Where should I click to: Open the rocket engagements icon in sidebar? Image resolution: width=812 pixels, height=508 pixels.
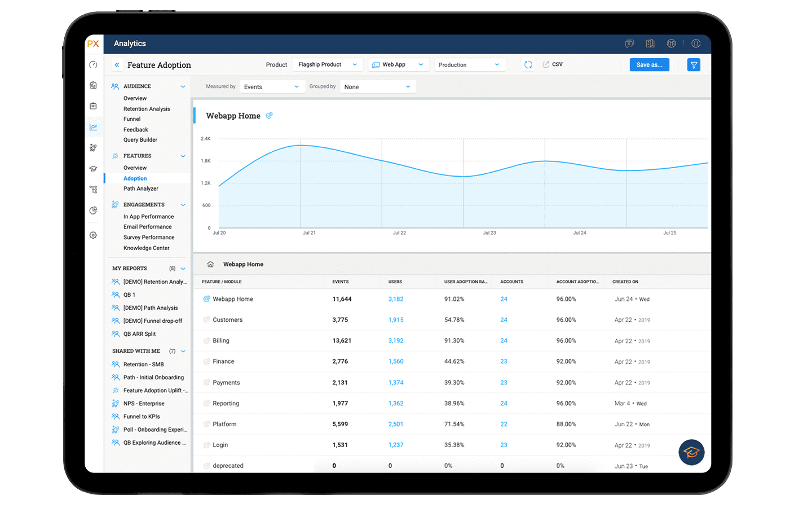[94, 148]
